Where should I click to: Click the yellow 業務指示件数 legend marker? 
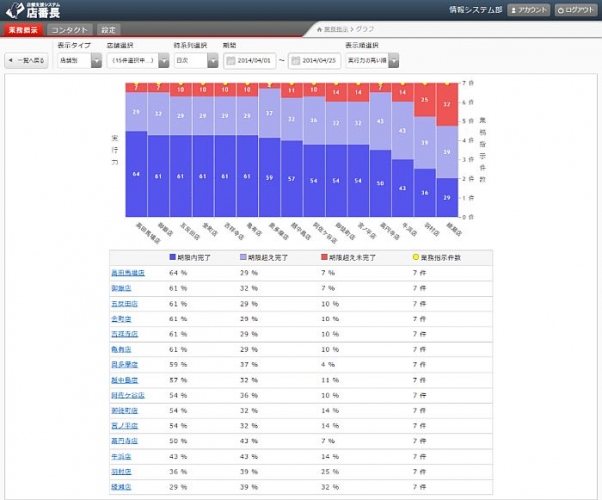coord(415,257)
